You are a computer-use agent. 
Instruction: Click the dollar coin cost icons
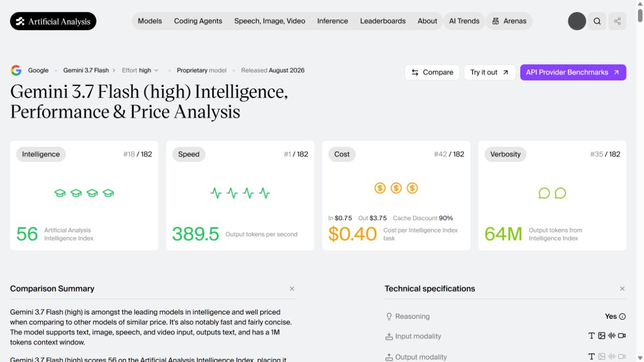(396, 188)
